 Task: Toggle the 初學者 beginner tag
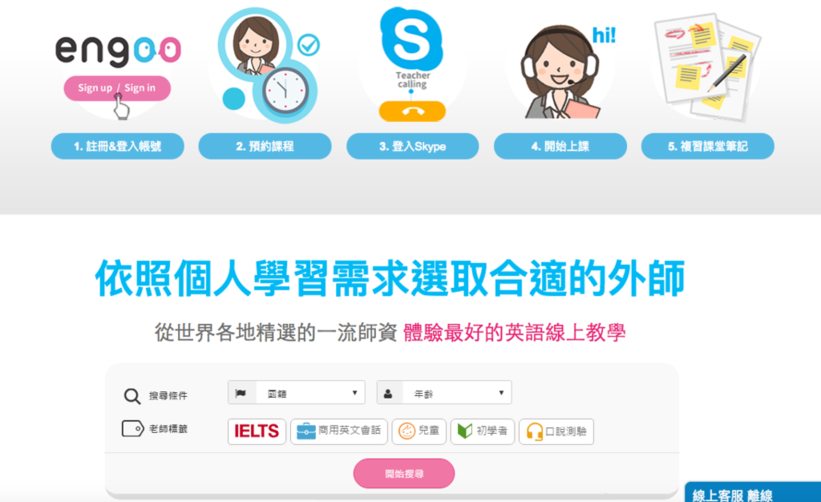tap(482, 431)
